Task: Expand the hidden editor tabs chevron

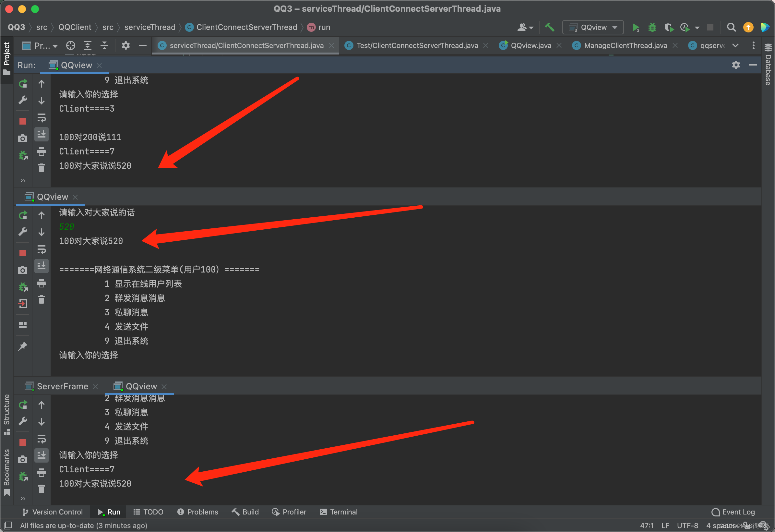Action: coord(735,45)
